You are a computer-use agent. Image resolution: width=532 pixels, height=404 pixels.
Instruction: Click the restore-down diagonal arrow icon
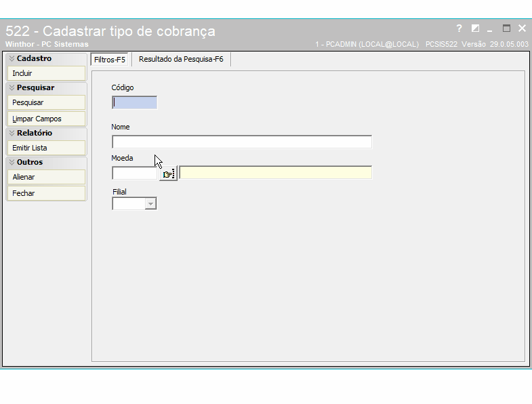click(475, 28)
